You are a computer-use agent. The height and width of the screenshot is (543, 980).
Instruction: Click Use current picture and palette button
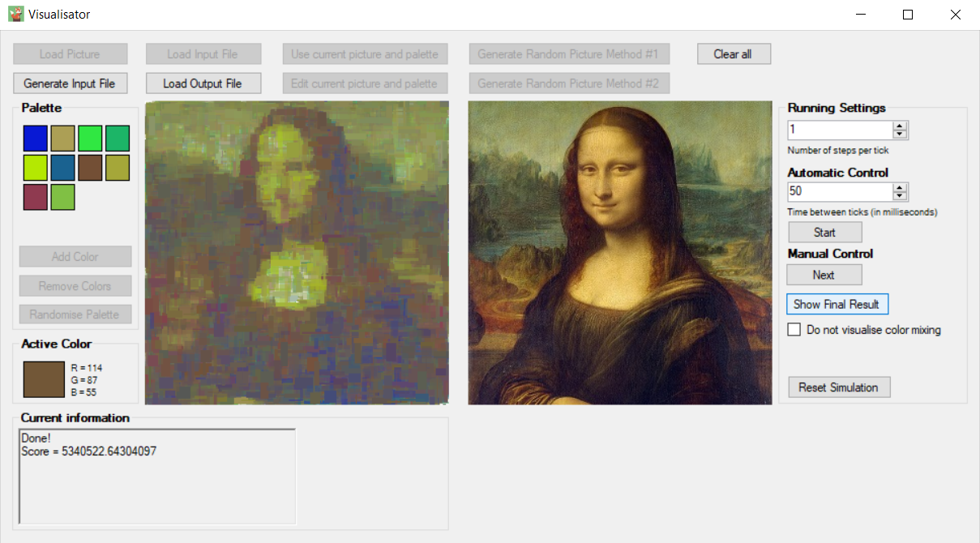pos(365,54)
